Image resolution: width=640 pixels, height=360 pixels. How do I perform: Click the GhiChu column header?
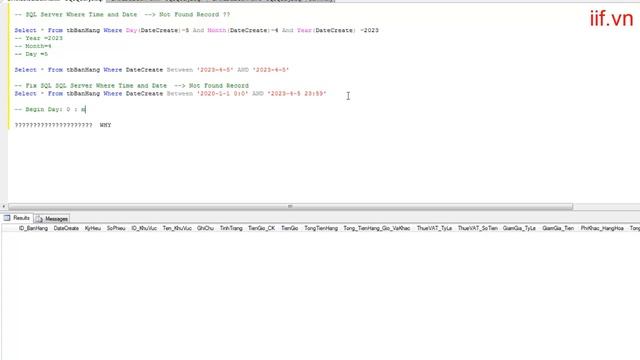click(x=205, y=228)
